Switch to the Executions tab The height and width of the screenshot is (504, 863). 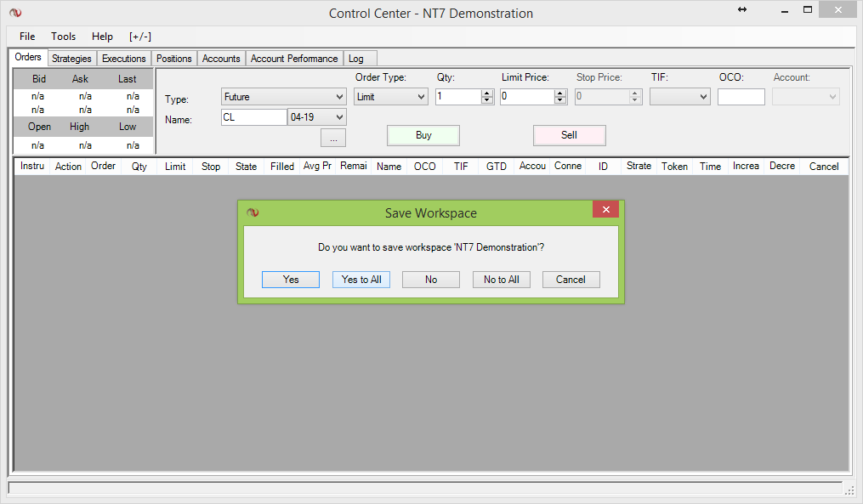(x=124, y=59)
